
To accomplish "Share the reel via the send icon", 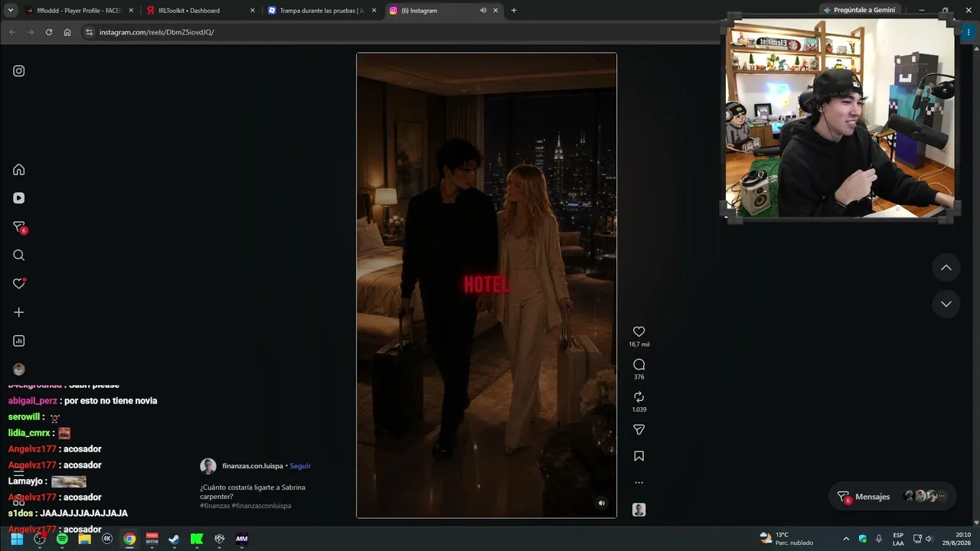I will click(639, 430).
